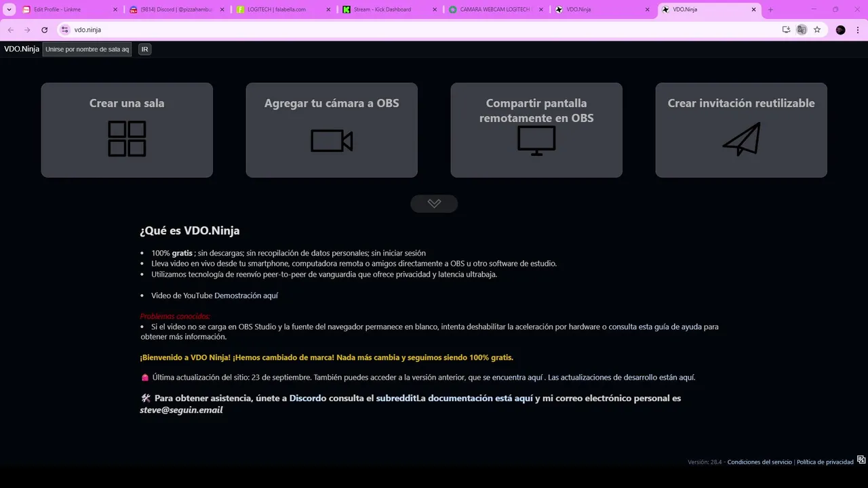Focus the room name input field
This screenshot has width=868, height=488.
[87, 49]
